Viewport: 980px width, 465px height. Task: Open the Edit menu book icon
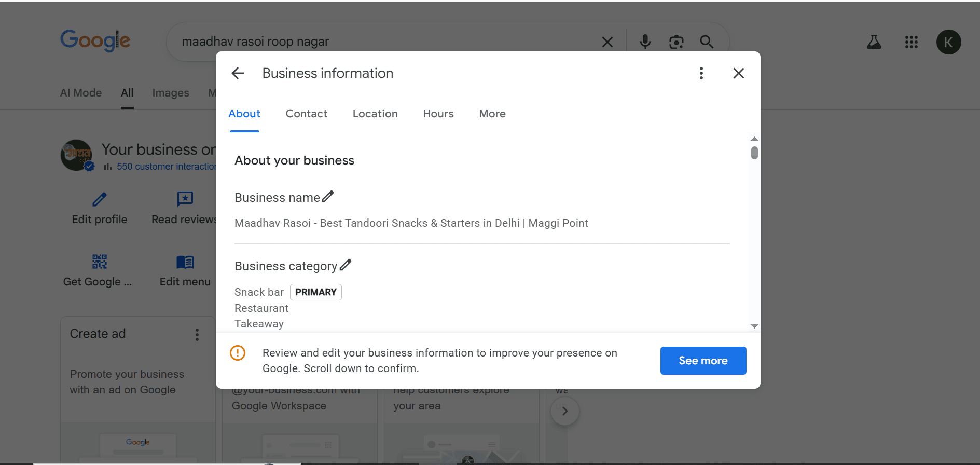coord(185,262)
